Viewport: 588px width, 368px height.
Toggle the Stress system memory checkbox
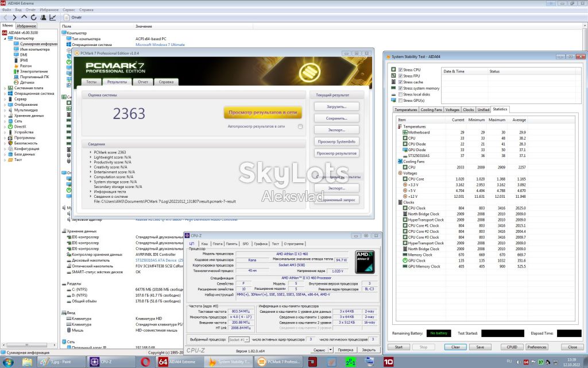[x=400, y=88]
